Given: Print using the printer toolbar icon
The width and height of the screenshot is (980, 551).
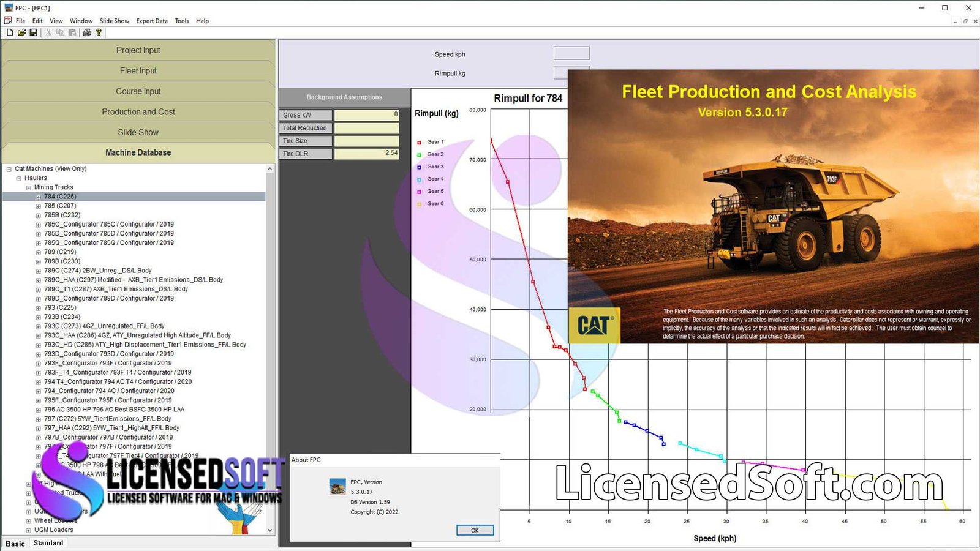Looking at the screenshot, I should [x=87, y=32].
